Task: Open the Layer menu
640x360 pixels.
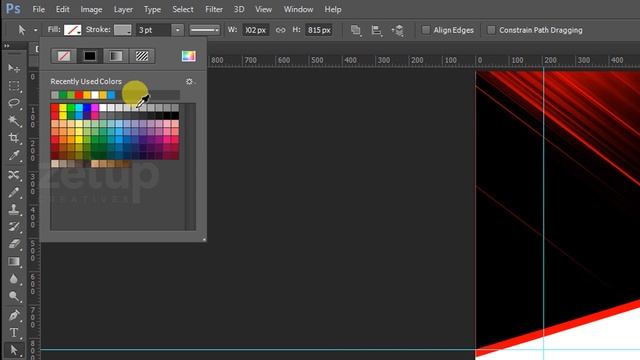Action: (123, 9)
